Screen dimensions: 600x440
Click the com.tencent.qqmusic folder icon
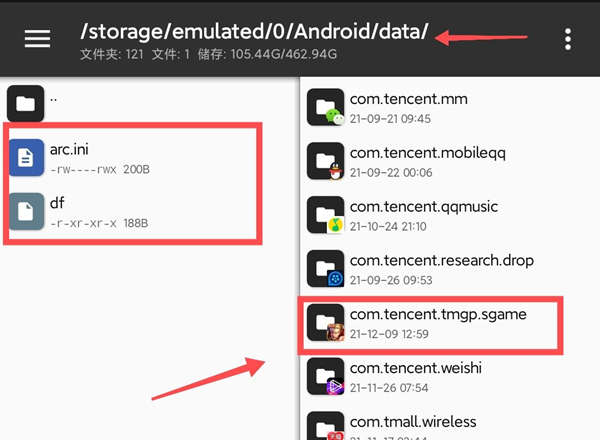pos(326,215)
